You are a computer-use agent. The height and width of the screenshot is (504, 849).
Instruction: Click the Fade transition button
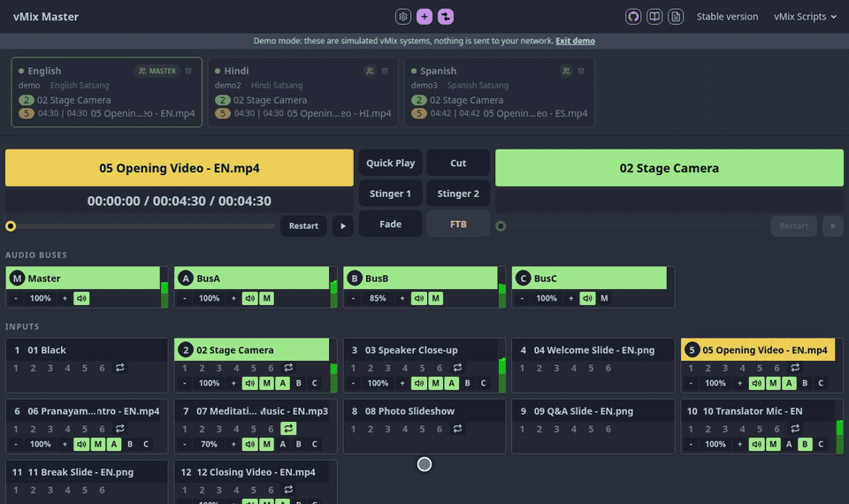pos(390,224)
